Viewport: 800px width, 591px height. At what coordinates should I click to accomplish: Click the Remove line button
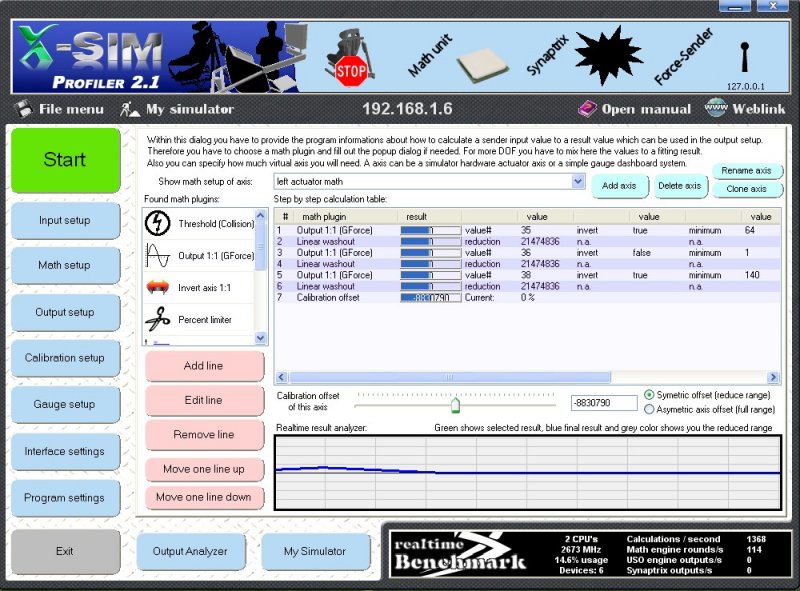[204, 434]
